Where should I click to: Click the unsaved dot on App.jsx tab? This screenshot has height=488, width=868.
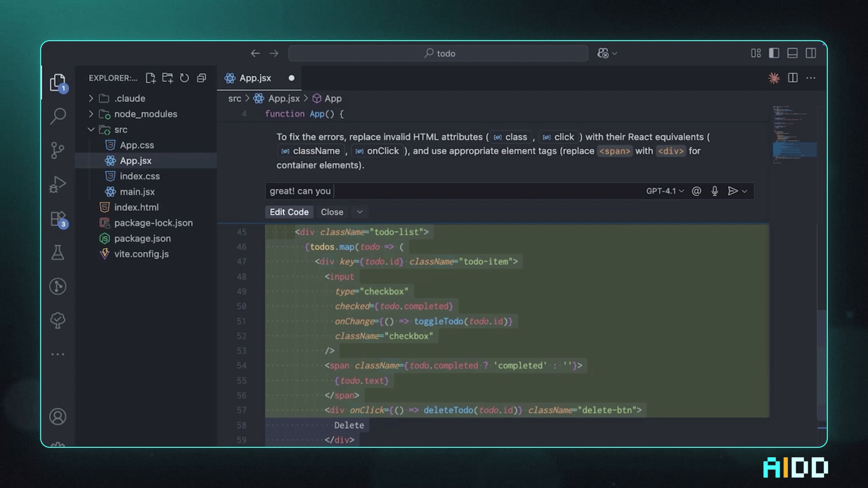(292, 78)
